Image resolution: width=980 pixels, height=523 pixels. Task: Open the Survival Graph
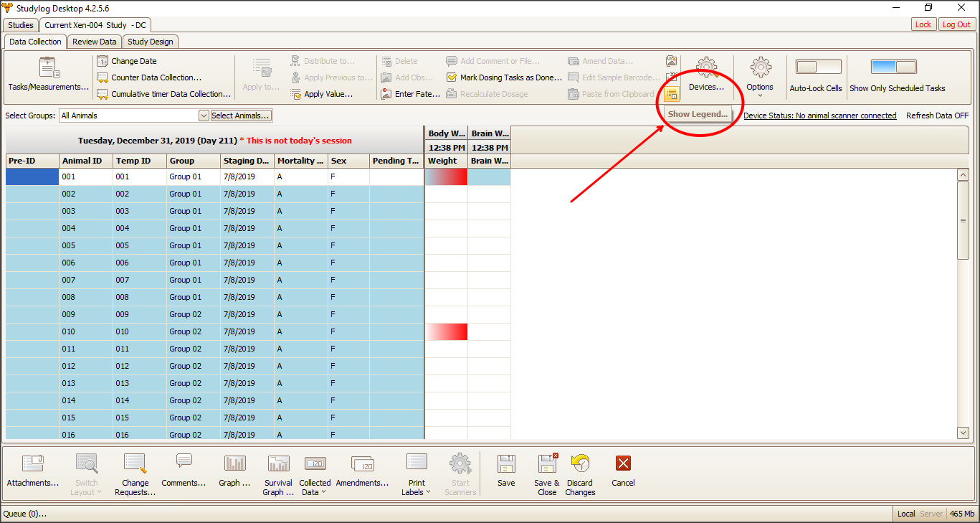point(278,475)
